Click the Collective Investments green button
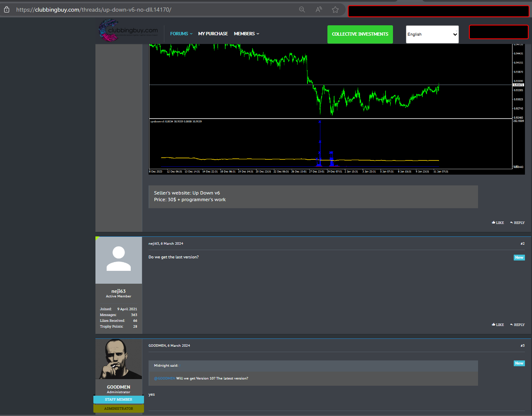The height and width of the screenshot is (416, 532). (360, 34)
